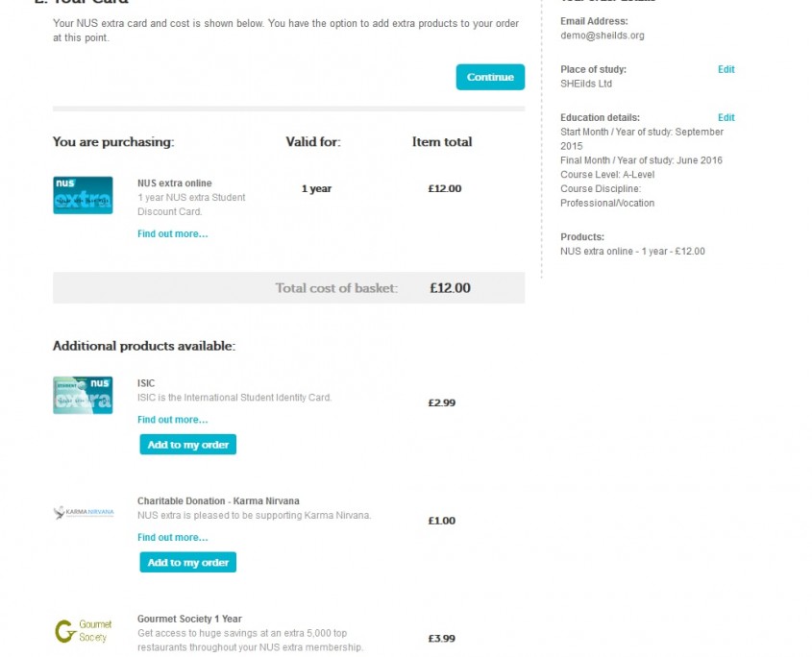Open Find out more under ISIC
Image resolution: width=812 pixels, height=657 pixels.
[172, 420]
